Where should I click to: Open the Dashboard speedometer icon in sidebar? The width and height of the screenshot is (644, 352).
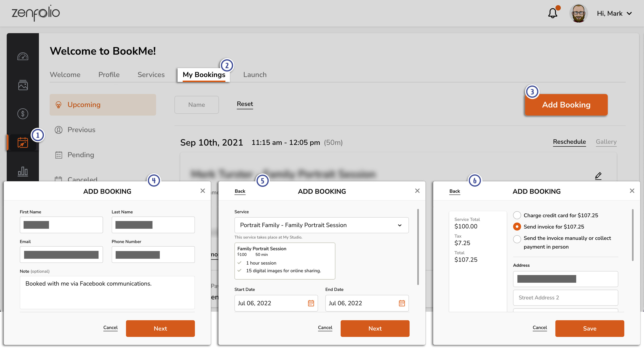(x=23, y=56)
